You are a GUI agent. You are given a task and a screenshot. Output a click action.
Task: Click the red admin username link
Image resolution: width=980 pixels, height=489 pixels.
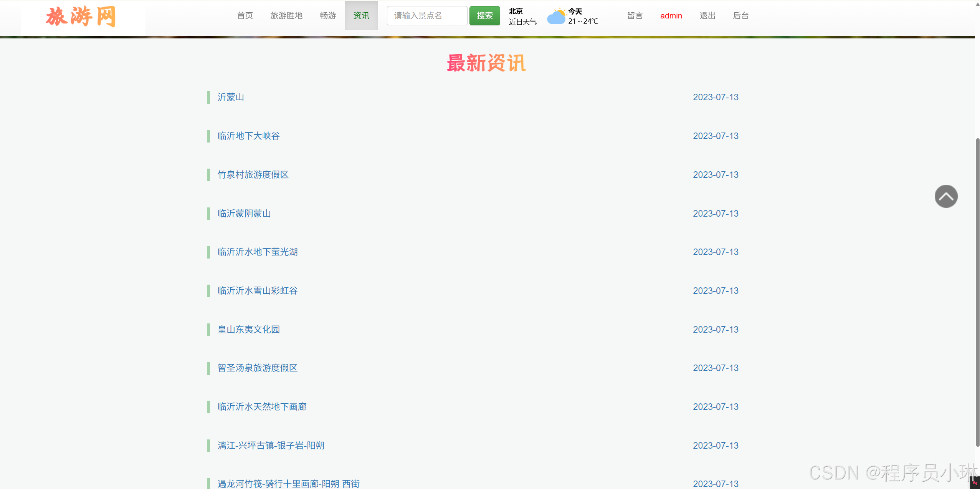pos(671,15)
